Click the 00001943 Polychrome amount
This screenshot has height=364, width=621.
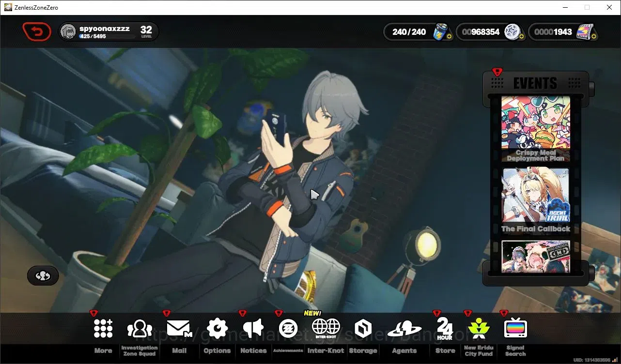[x=553, y=32]
